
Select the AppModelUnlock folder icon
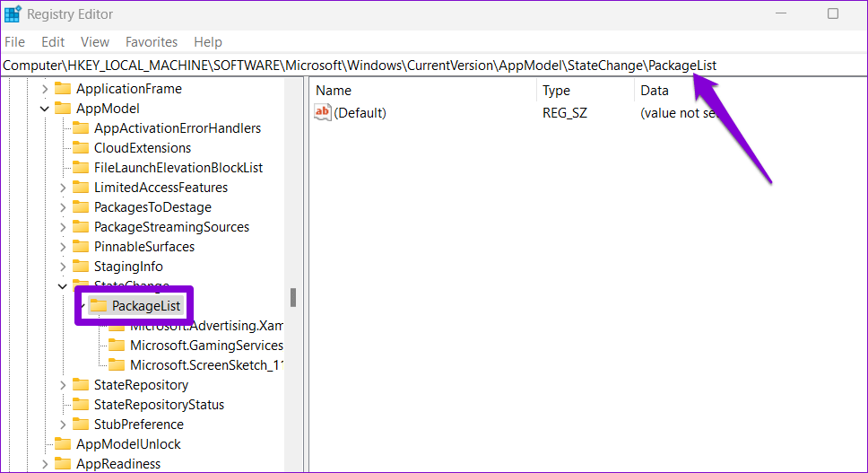(63, 444)
